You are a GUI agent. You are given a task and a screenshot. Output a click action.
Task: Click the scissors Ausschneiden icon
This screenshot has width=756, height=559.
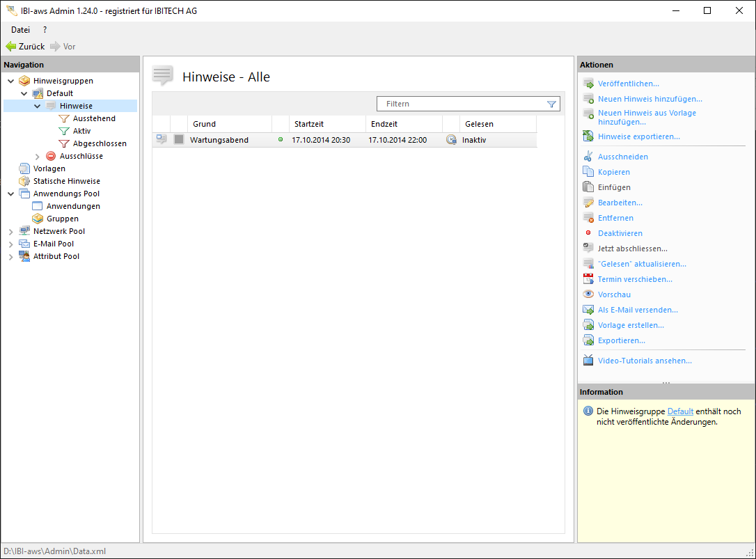pyautogui.click(x=588, y=157)
